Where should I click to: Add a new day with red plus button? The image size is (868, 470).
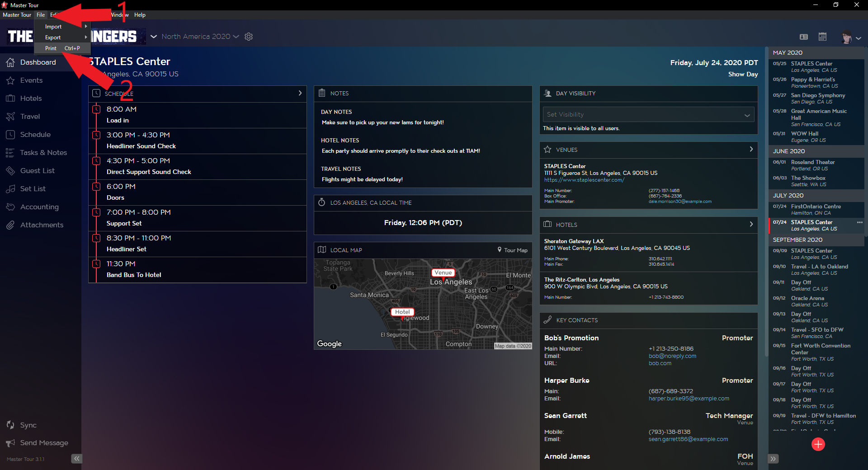click(x=818, y=444)
